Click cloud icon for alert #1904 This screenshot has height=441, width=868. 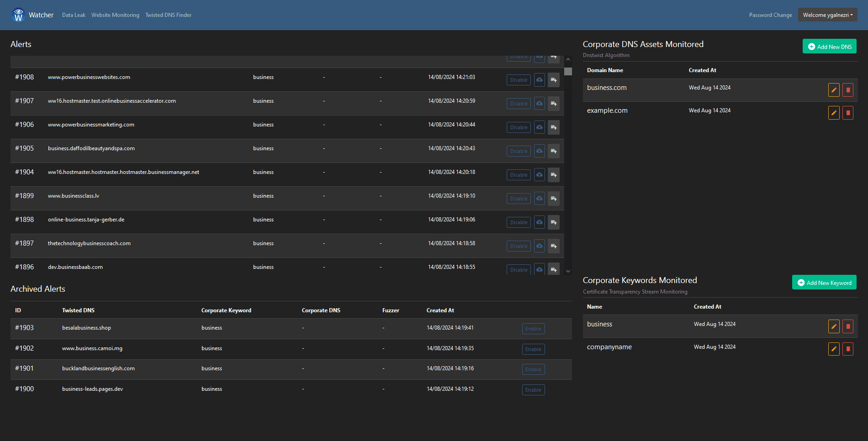pyautogui.click(x=540, y=175)
